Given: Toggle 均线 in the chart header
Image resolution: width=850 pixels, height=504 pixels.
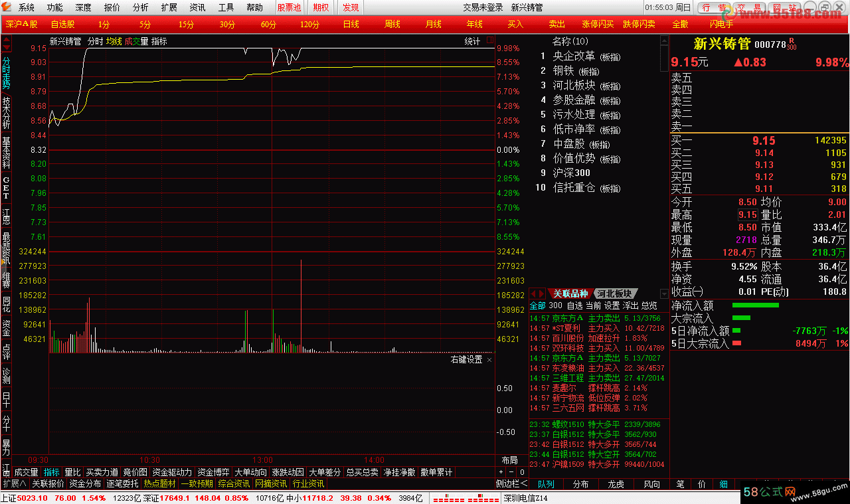Looking at the screenshot, I should point(114,41).
